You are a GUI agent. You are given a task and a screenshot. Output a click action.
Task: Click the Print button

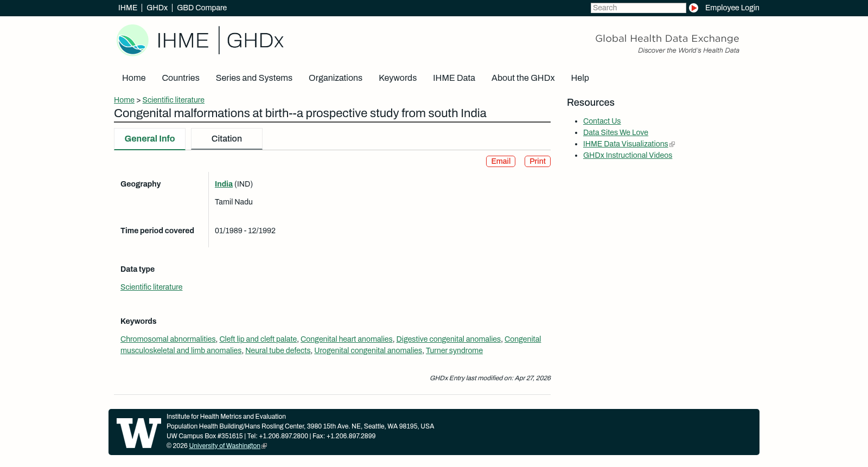pos(537,161)
